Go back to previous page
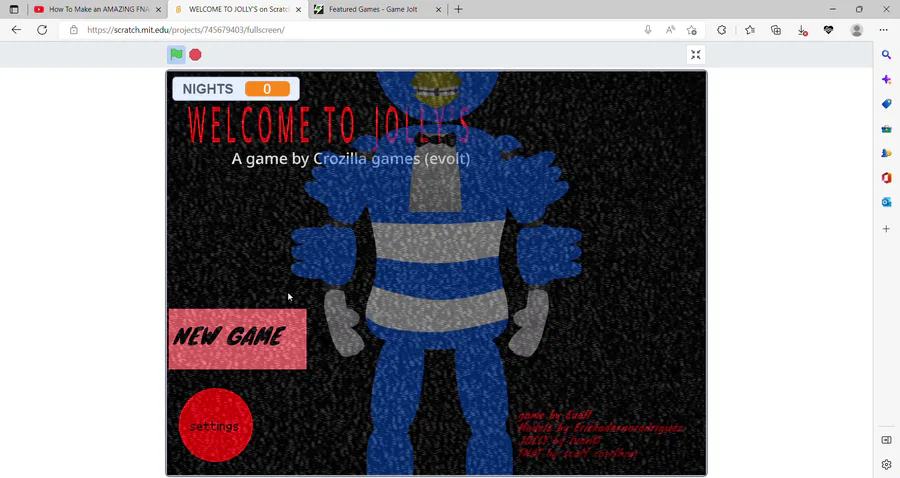Image resolution: width=900 pixels, height=478 pixels. coord(16,30)
